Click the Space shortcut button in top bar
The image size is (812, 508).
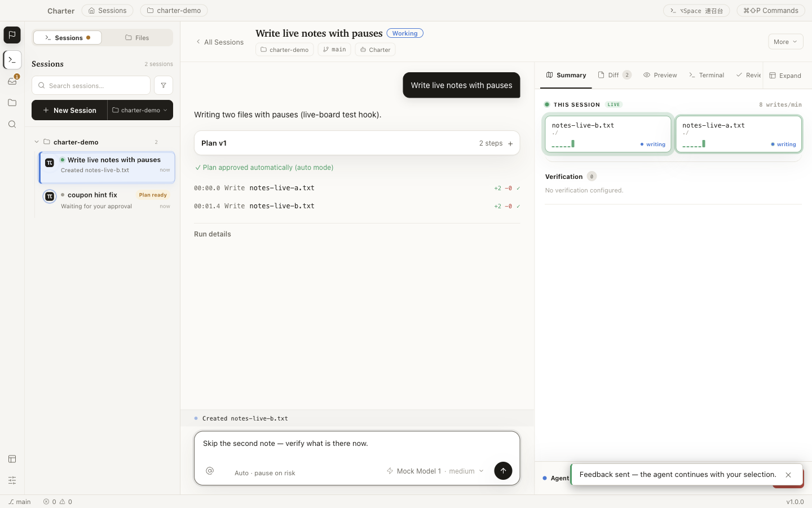(x=696, y=11)
